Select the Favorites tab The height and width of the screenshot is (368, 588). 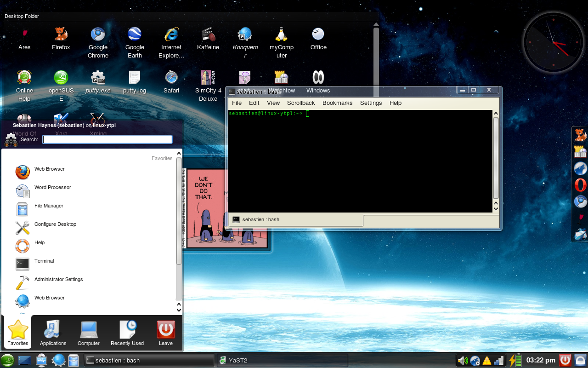pos(18,332)
